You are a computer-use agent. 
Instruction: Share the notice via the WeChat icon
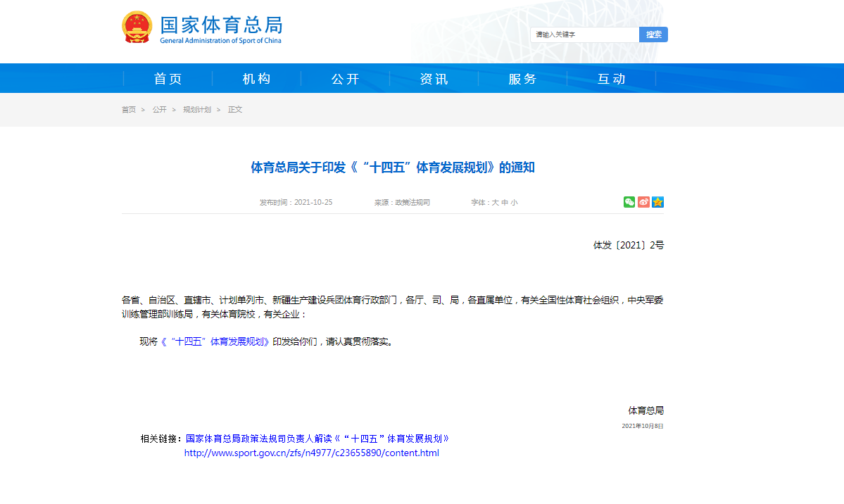pos(629,202)
